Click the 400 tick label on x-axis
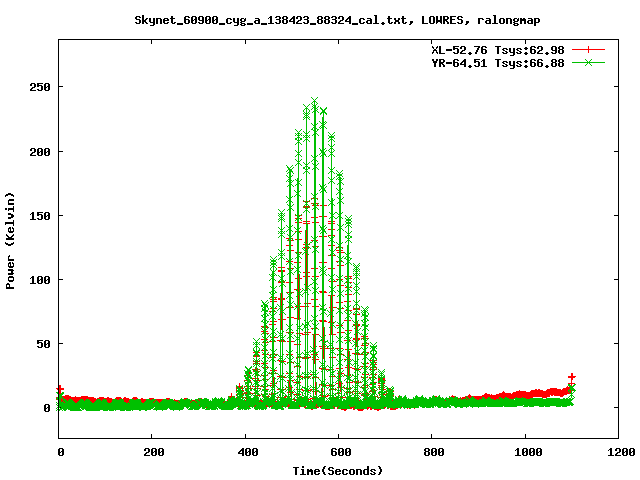Viewport: 640px width, 480px height. [x=248, y=452]
